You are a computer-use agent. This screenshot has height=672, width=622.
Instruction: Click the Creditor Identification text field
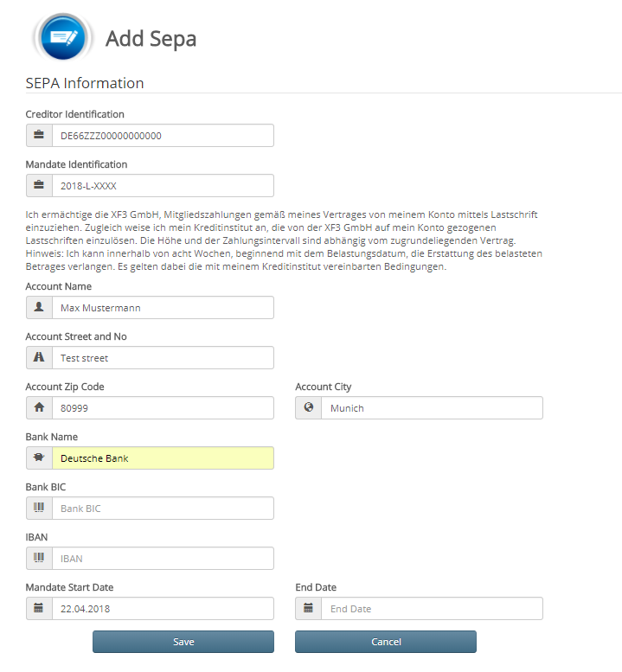[x=163, y=136]
